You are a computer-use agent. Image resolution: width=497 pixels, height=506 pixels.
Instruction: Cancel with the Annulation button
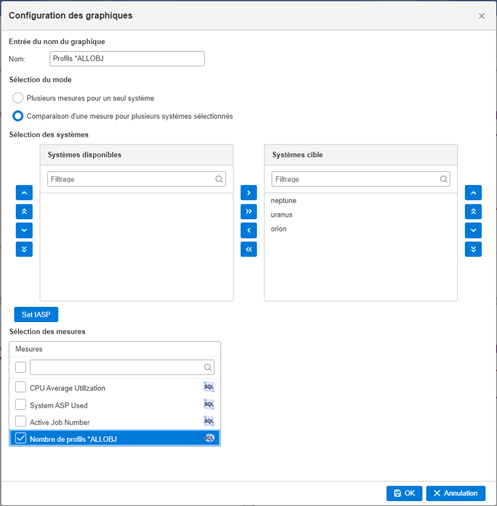click(x=456, y=493)
